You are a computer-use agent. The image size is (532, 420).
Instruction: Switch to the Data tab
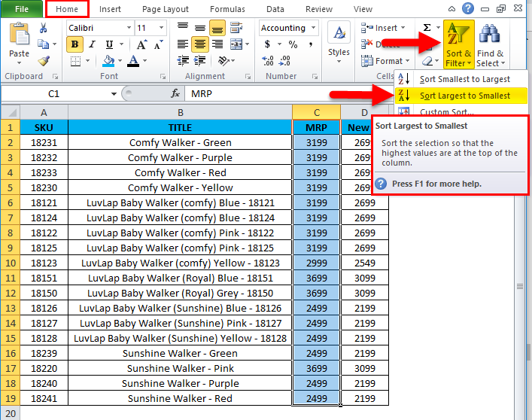point(275,9)
